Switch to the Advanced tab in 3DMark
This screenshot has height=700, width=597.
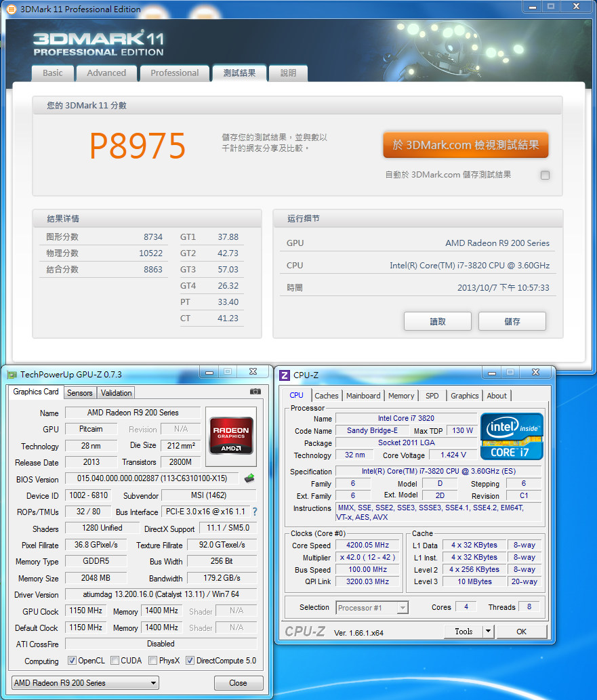106,73
